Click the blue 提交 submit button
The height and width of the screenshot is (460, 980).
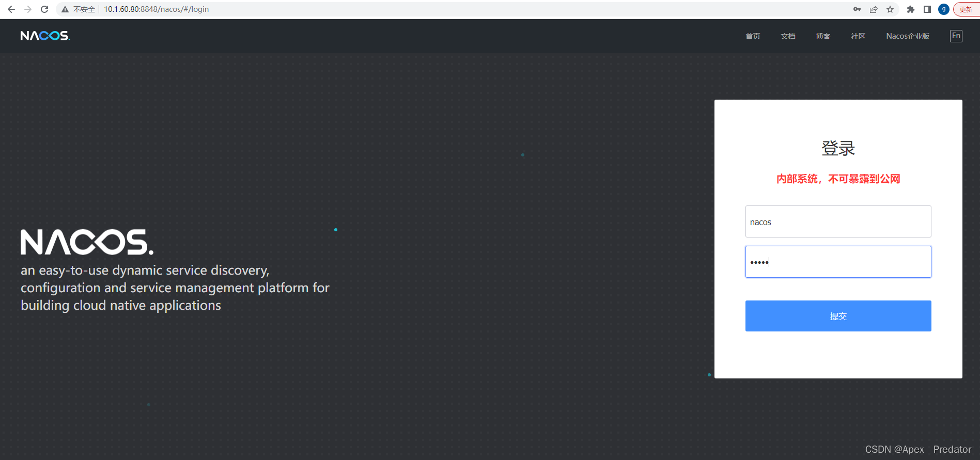838,316
